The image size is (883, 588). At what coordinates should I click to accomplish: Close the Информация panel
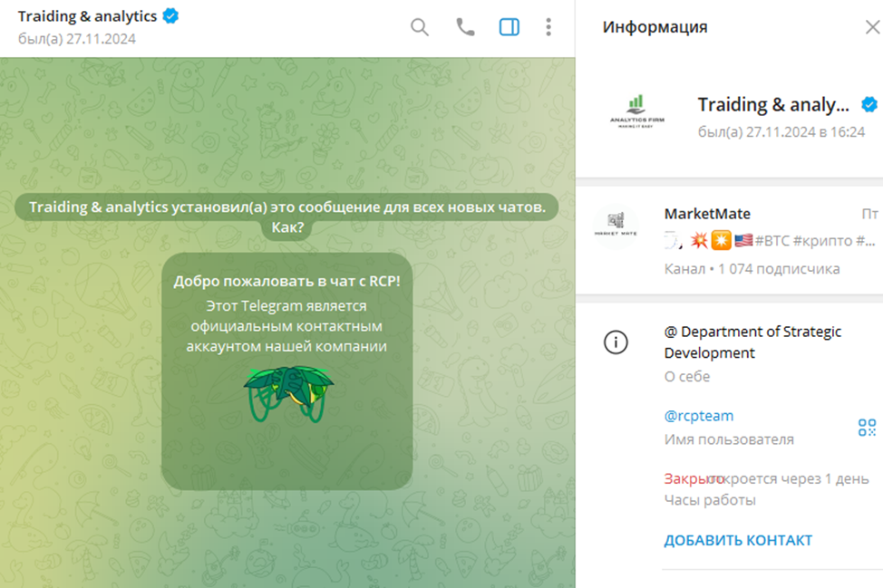point(871,27)
